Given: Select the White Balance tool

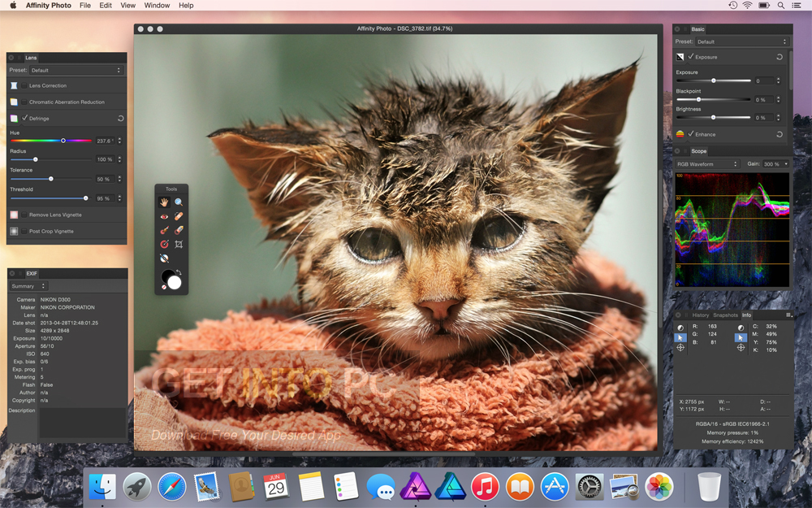Looking at the screenshot, I should point(164,258).
